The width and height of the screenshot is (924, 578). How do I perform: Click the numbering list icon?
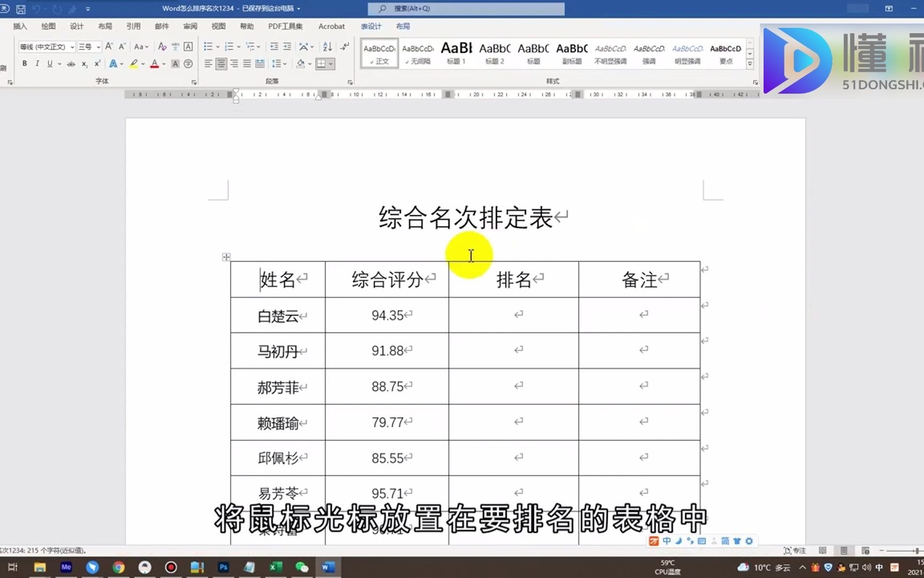tap(229, 47)
